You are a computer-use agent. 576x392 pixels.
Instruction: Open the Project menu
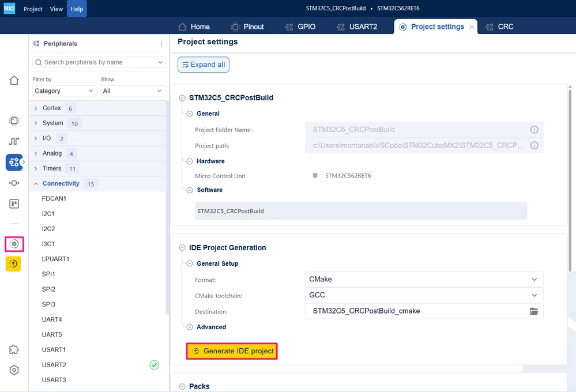point(33,9)
